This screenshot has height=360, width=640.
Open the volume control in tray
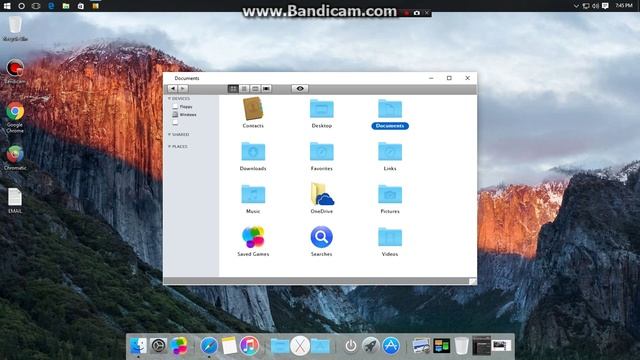(596, 6)
